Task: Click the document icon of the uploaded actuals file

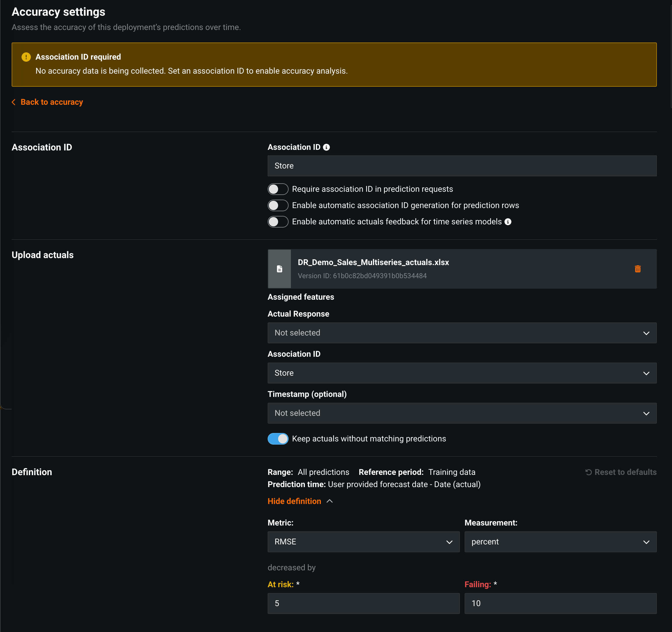Action: [280, 269]
